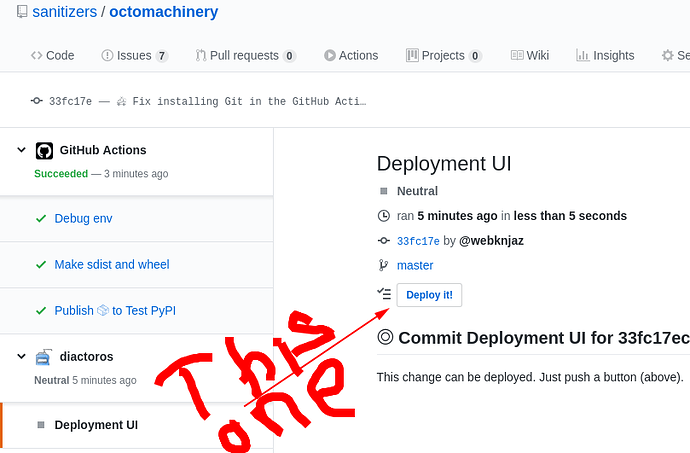The image size is (690, 453).
Task: Switch to the Projects tab
Action: coord(444,55)
